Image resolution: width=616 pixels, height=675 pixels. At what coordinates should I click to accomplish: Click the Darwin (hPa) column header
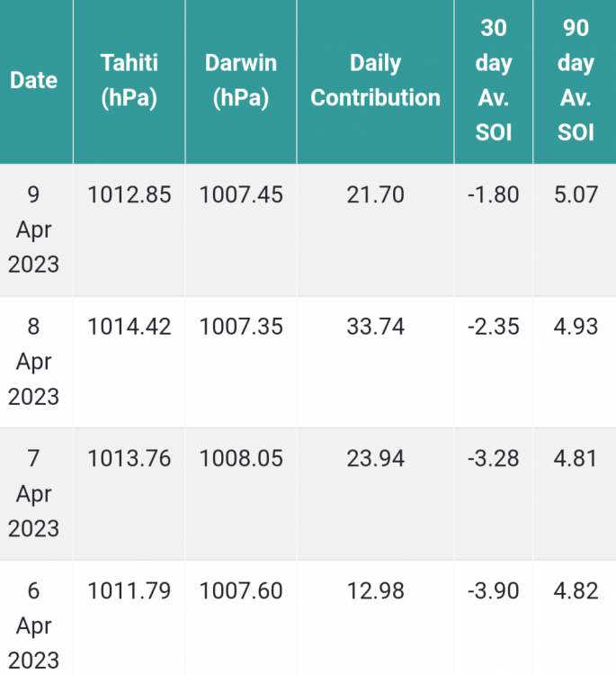tap(241, 80)
